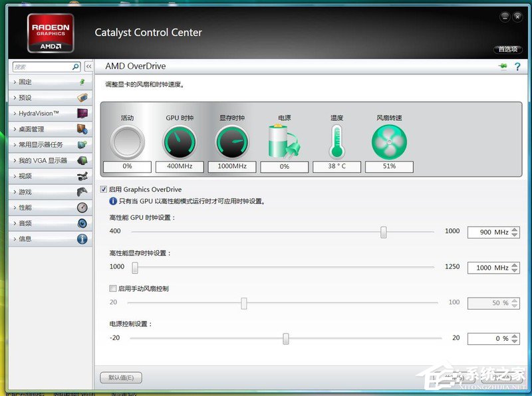
Task: Click the 搜索 search input field
Action: pyautogui.click(x=41, y=67)
